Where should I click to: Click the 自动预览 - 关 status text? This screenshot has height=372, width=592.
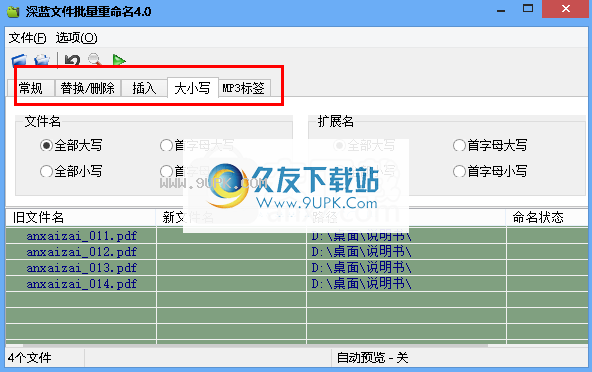pyautogui.click(x=372, y=358)
